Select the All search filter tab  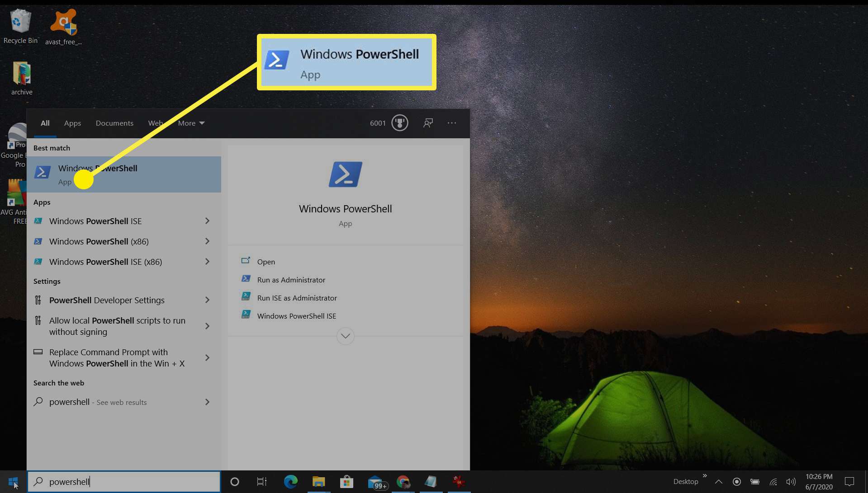click(45, 123)
